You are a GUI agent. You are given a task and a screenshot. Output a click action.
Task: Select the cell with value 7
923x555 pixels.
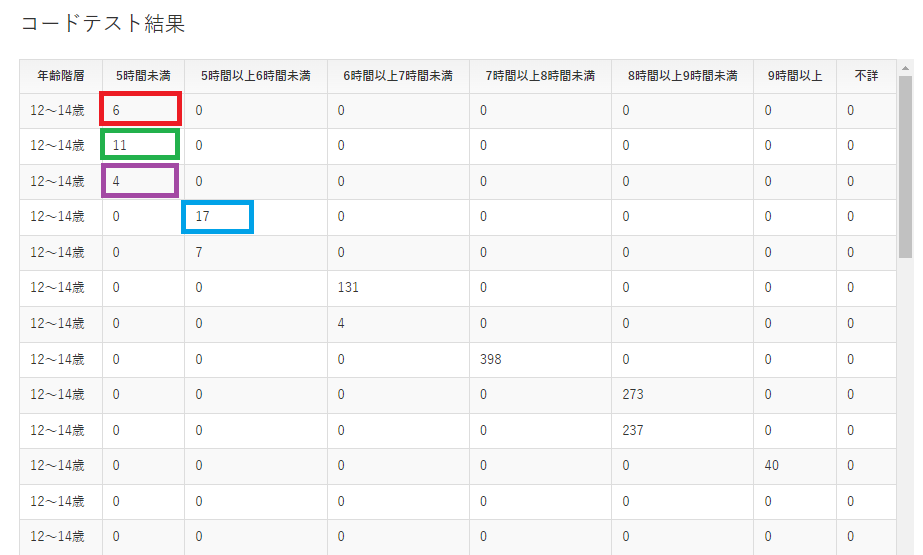[x=255, y=252]
